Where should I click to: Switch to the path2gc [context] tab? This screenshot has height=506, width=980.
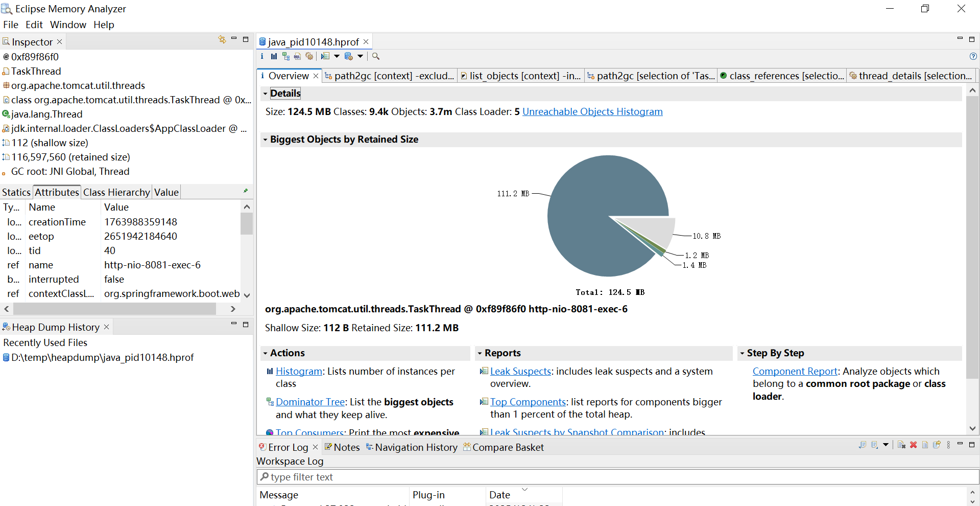tap(390, 76)
